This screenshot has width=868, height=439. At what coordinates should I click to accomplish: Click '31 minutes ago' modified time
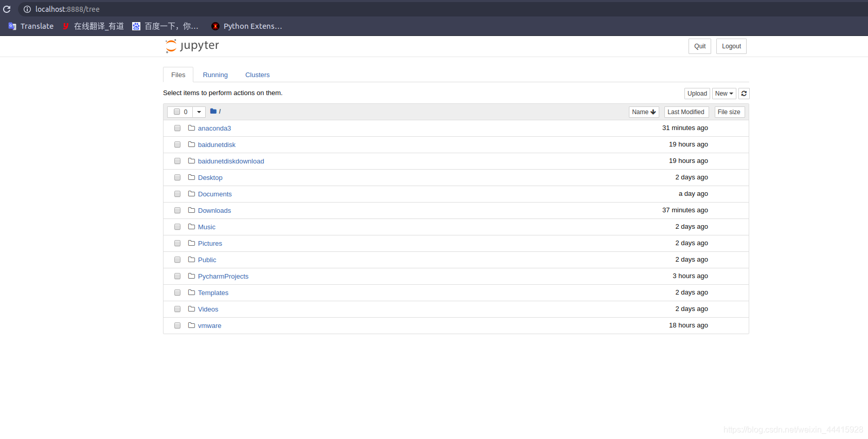point(685,128)
